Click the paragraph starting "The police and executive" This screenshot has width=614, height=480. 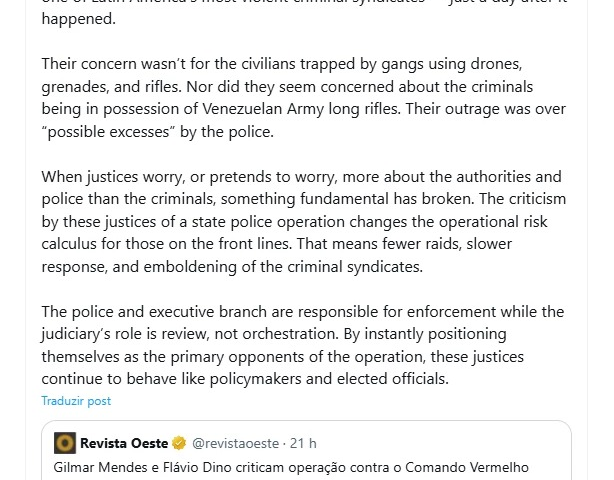pyautogui.click(x=300, y=345)
